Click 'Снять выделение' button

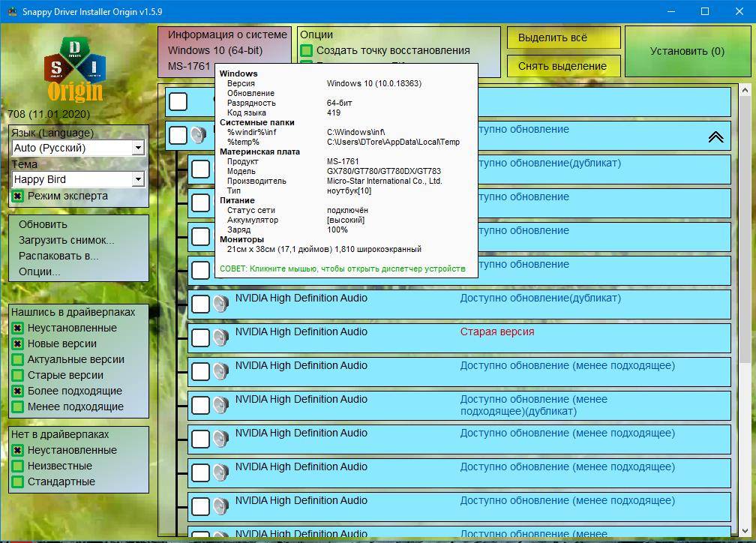(564, 66)
